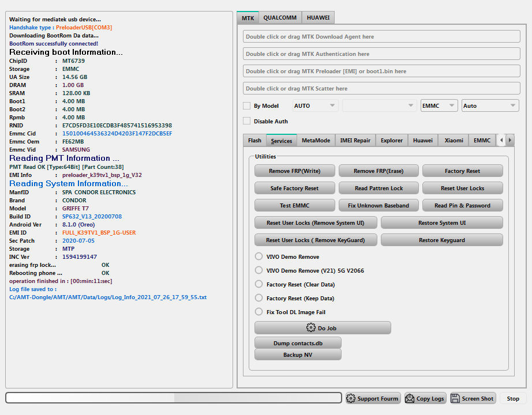Switch to the QUALCOMM tab
The width and height of the screenshot is (532, 415).
coord(280,18)
